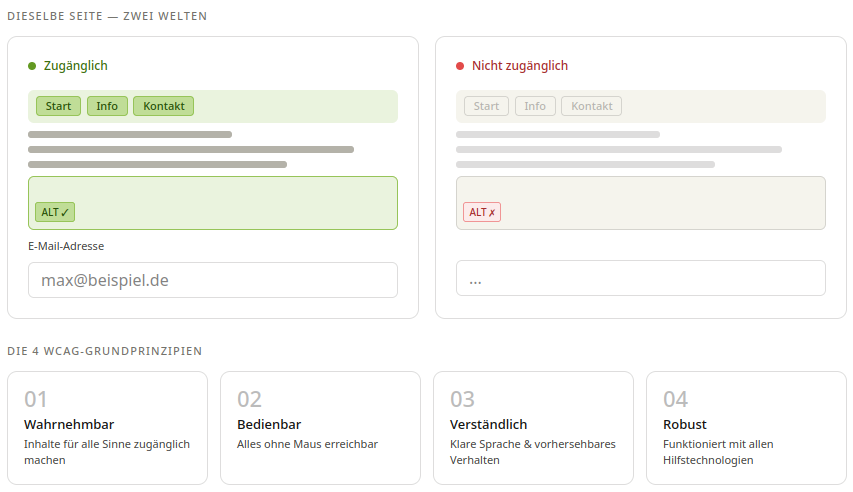Click the greyed-out Start button
The image size is (853, 492).
(486, 106)
